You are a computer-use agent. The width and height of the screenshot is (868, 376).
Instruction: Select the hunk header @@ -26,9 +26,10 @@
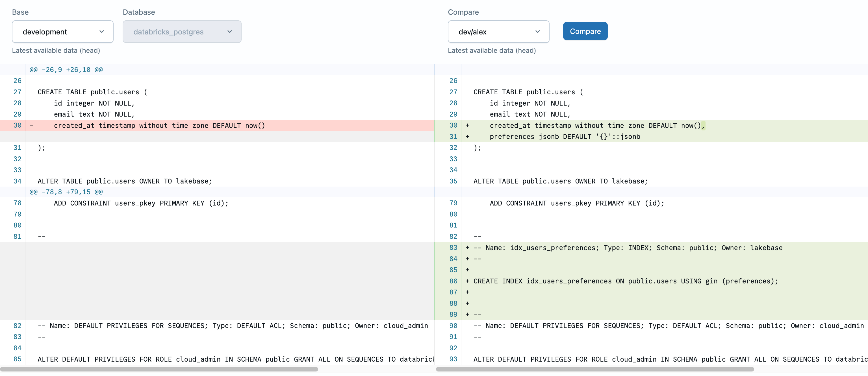66,70
